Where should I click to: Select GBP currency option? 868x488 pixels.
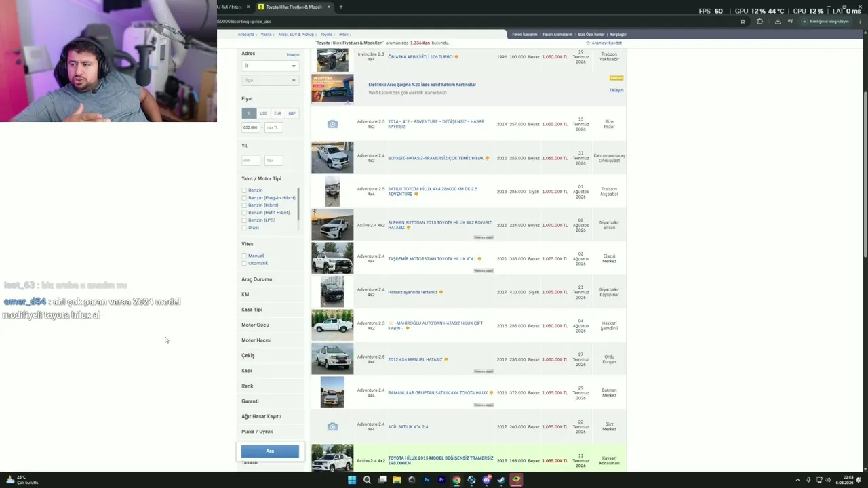coord(292,113)
